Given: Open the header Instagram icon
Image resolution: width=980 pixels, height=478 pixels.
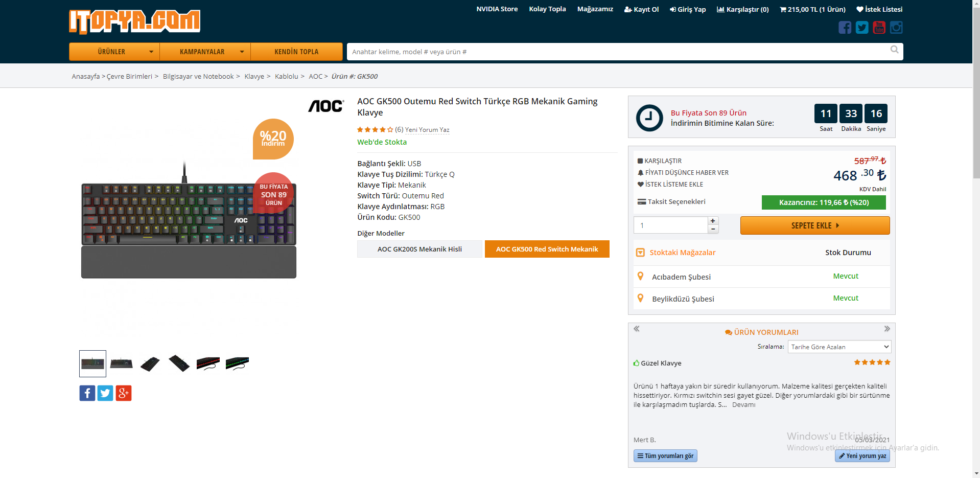Looking at the screenshot, I should 896,28.
